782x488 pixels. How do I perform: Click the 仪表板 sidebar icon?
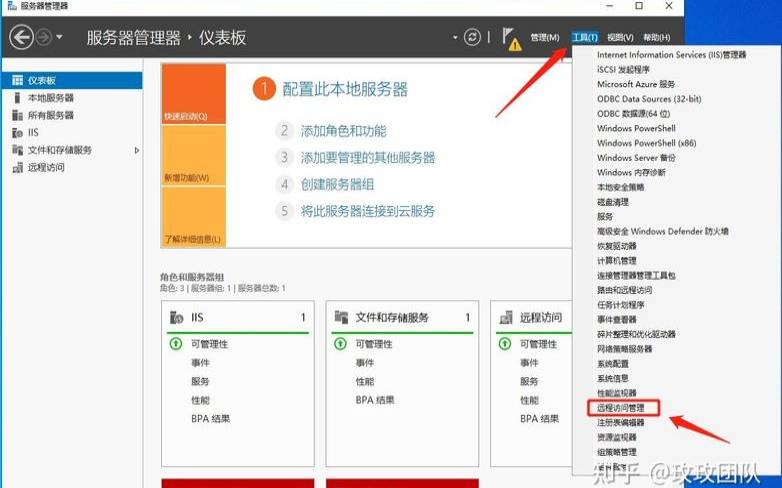pos(17,80)
